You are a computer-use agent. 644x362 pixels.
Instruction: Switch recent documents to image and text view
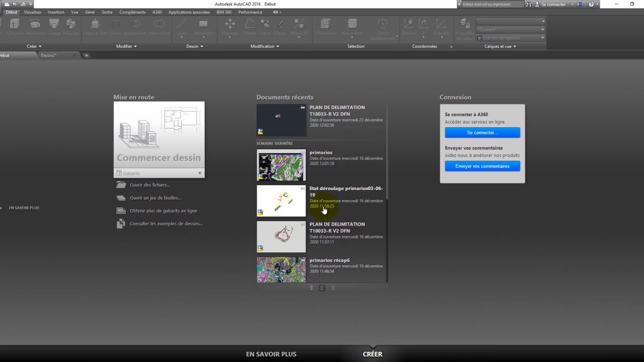point(322,288)
